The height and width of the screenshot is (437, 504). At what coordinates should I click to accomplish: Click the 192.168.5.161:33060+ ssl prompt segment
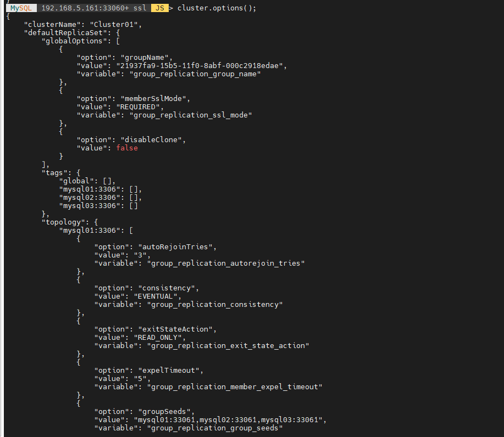(94, 8)
